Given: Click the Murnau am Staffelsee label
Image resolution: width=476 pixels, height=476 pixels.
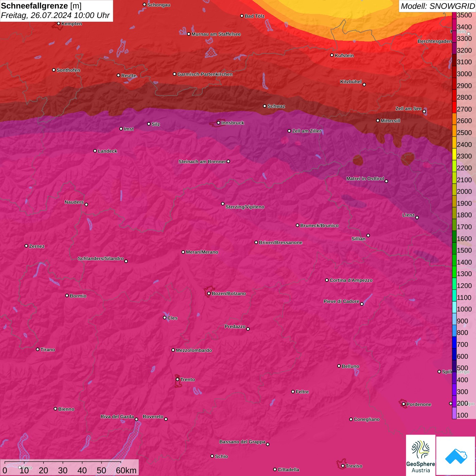Looking at the screenshot, I should point(216,34).
